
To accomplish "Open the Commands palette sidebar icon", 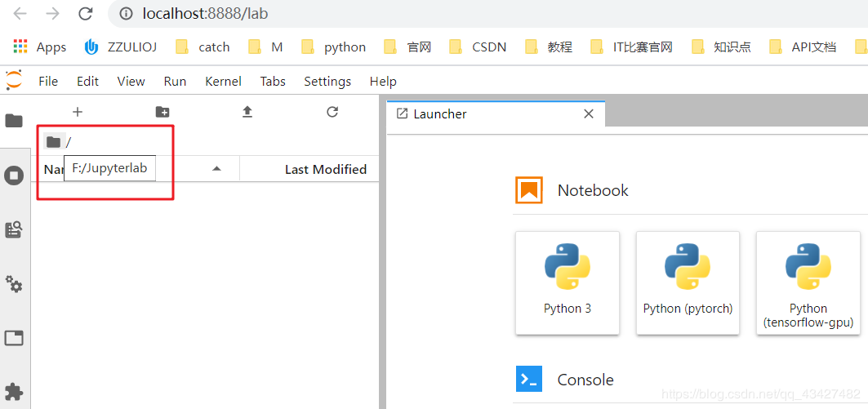I will pyautogui.click(x=14, y=230).
